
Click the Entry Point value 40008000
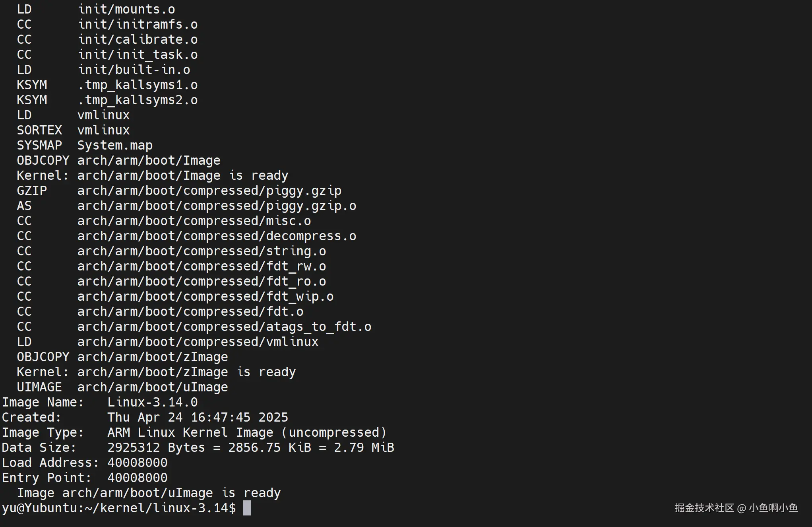(138, 478)
